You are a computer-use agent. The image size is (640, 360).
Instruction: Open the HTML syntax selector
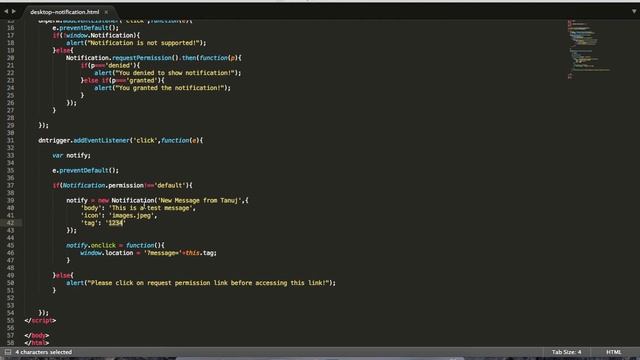coord(613,352)
